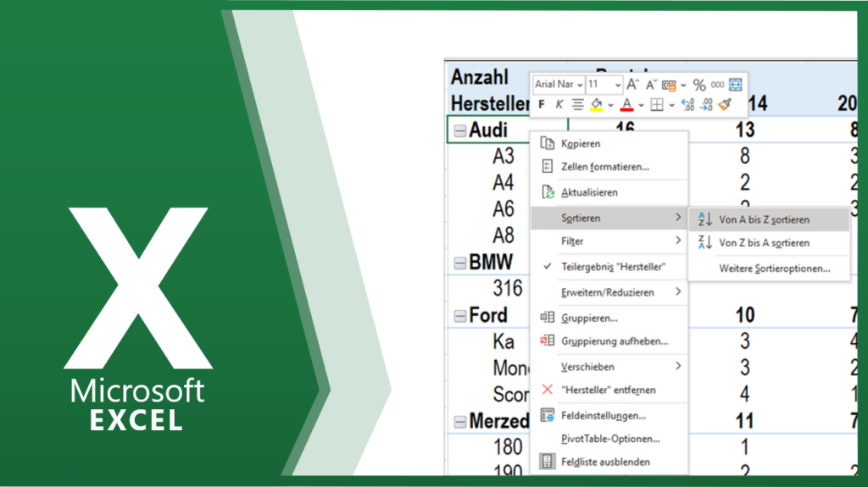Select "Hersteller" entfernen menu entry
This screenshot has width=868, height=487.
point(609,390)
